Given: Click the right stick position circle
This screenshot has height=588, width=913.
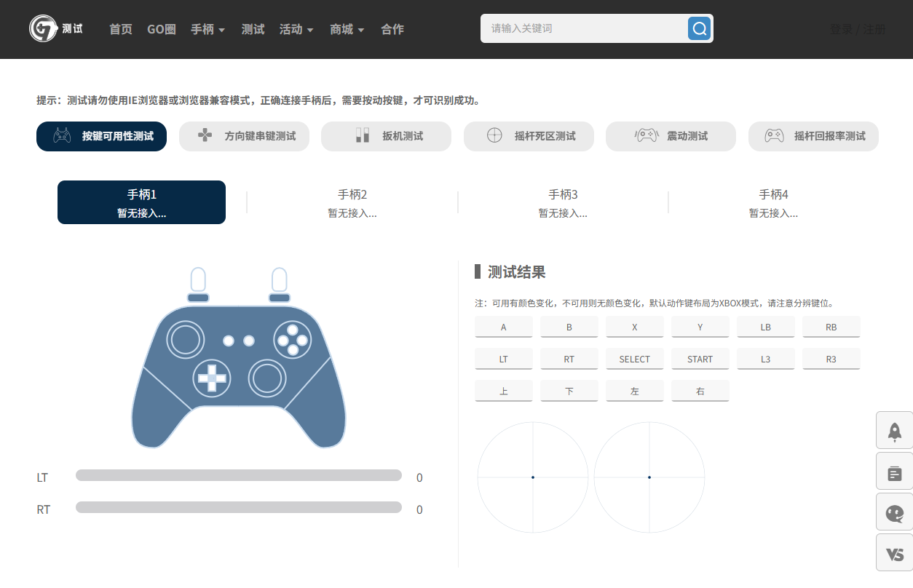Looking at the screenshot, I should click(x=649, y=477).
